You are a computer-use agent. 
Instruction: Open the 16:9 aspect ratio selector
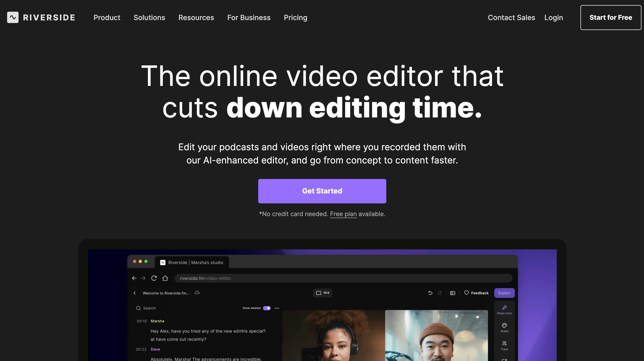323,293
